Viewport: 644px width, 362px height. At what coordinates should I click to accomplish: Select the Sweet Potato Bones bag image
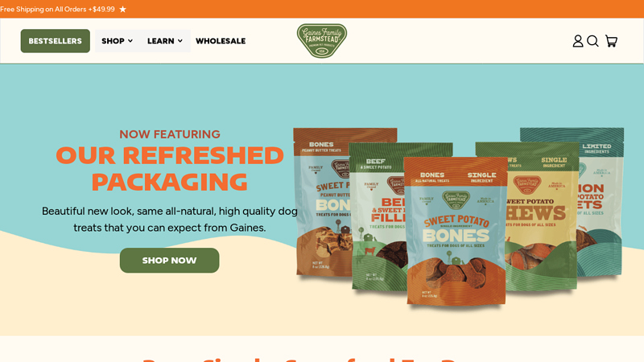[456, 232]
